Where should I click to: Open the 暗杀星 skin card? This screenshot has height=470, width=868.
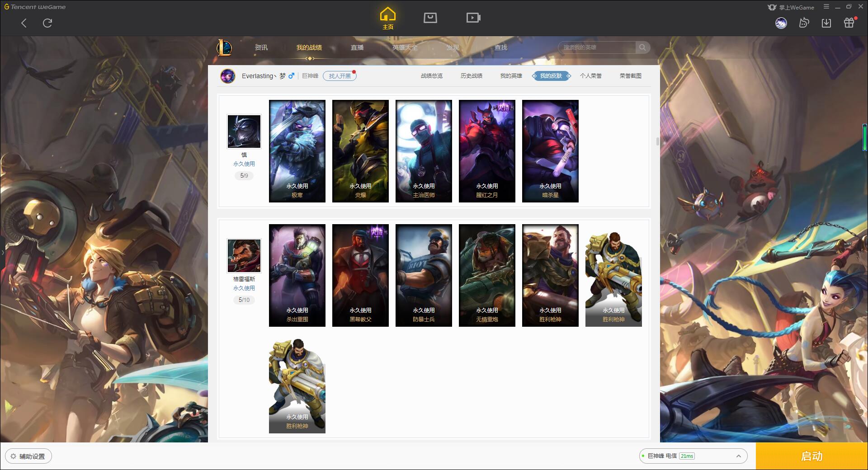click(x=550, y=151)
